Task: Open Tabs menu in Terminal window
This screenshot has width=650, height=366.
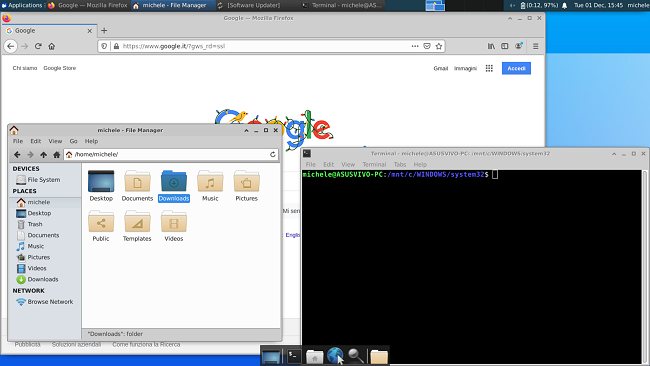Action: pos(400,165)
